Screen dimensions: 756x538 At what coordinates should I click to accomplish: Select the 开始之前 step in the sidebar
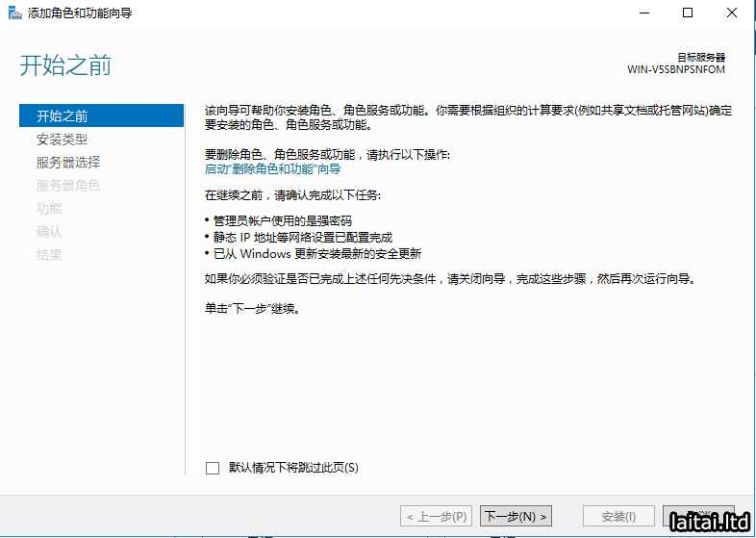[x=63, y=116]
